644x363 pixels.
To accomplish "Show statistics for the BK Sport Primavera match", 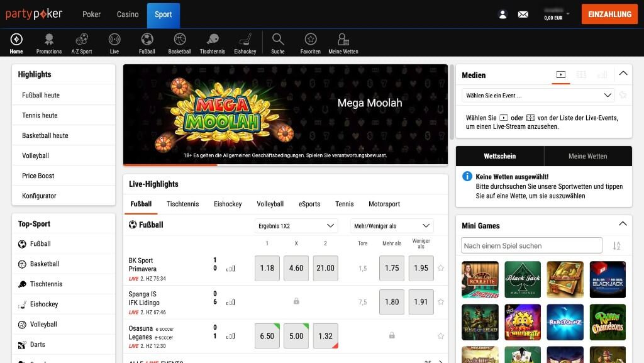I will (231, 269).
